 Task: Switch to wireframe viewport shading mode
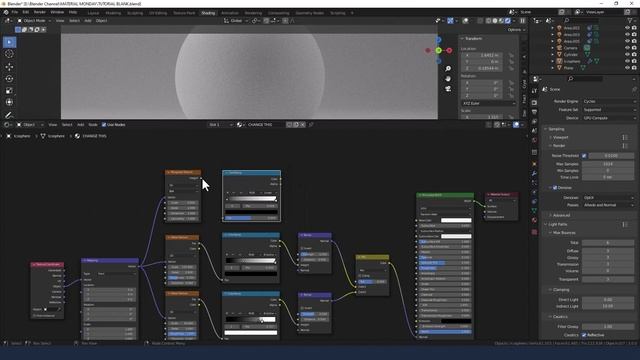point(489,20)
